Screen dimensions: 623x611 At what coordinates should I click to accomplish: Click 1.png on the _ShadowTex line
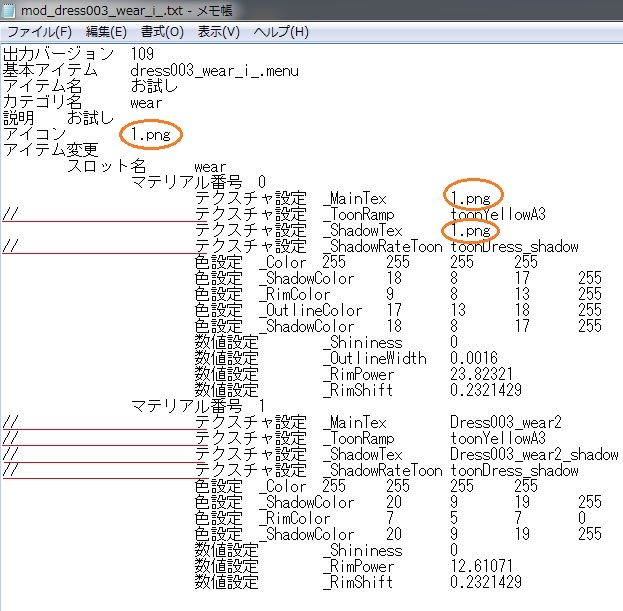[x=471, y=230]
